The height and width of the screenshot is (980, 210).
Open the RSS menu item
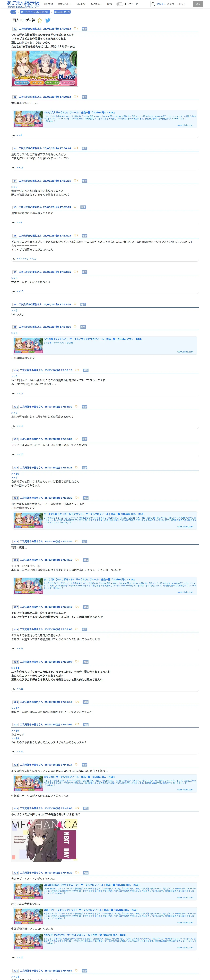click(109, 4)
